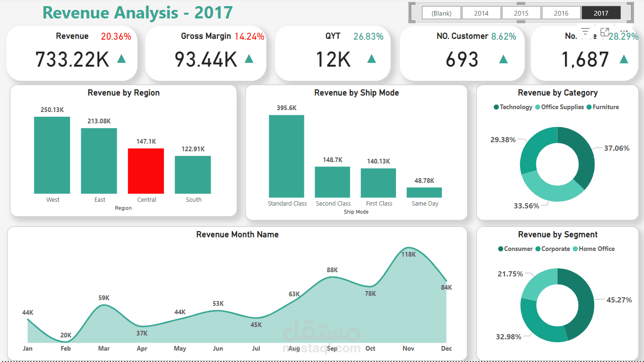Filter the report to year 2016
The height and width of the screenshot is (362, 644).
point(561,13)
